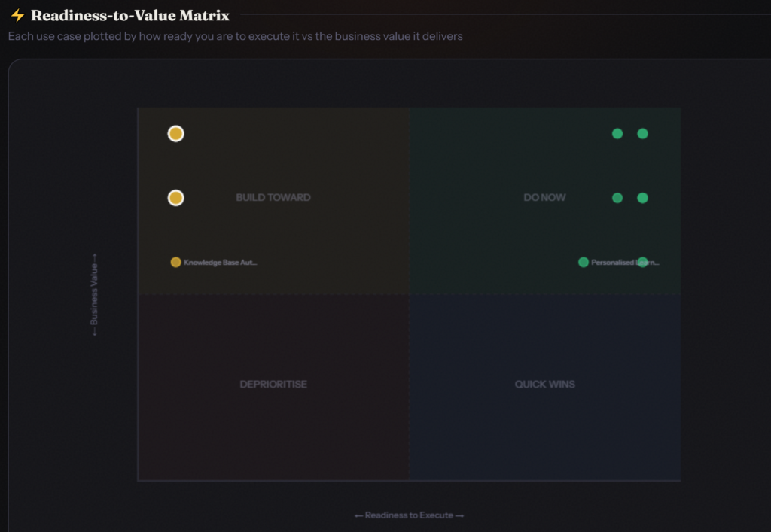Image resolution: width=771 pixels, height=532 pixels.
Task: Click the Readiness to Execute axis label
Action: 409,515
